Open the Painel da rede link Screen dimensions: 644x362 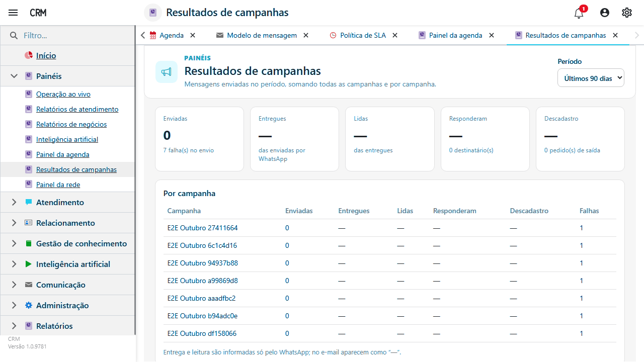[x=58, y=185]
